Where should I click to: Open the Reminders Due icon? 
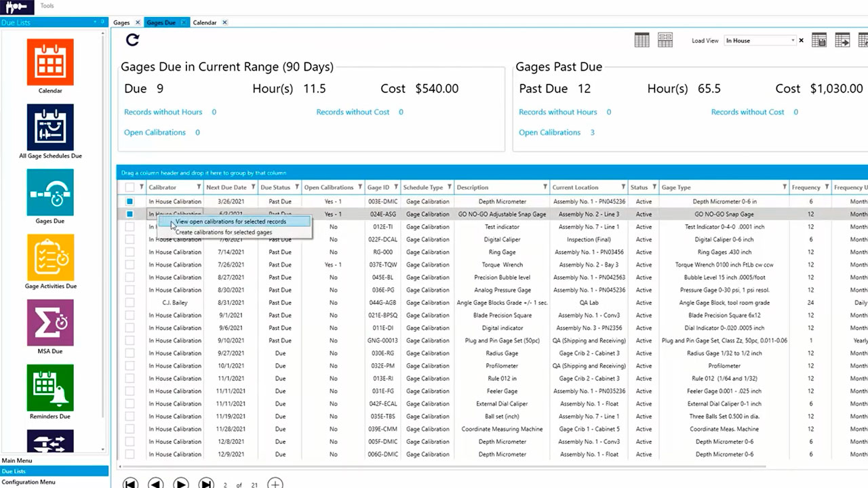pyautogui.click(x=50, y=388)
